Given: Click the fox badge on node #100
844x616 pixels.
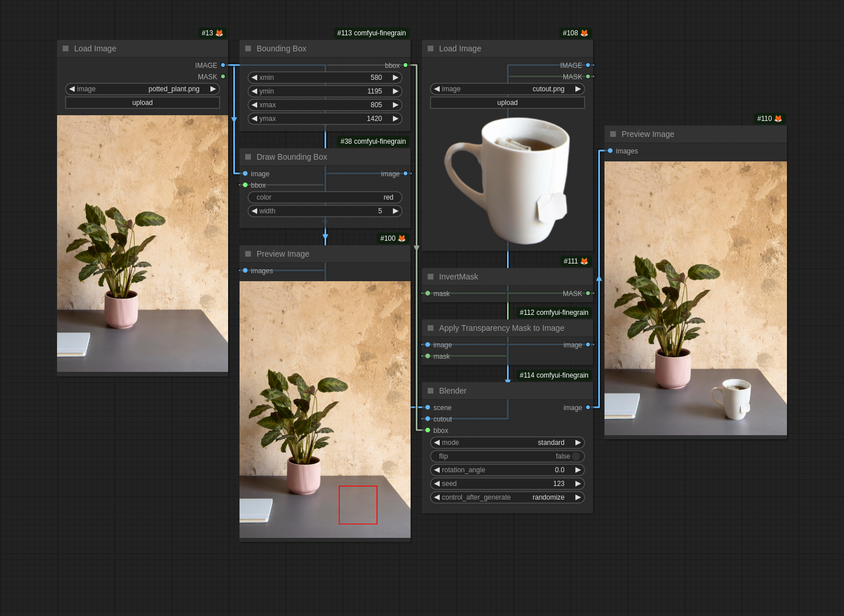Looking at the screenshot, I should coord(401,238).
